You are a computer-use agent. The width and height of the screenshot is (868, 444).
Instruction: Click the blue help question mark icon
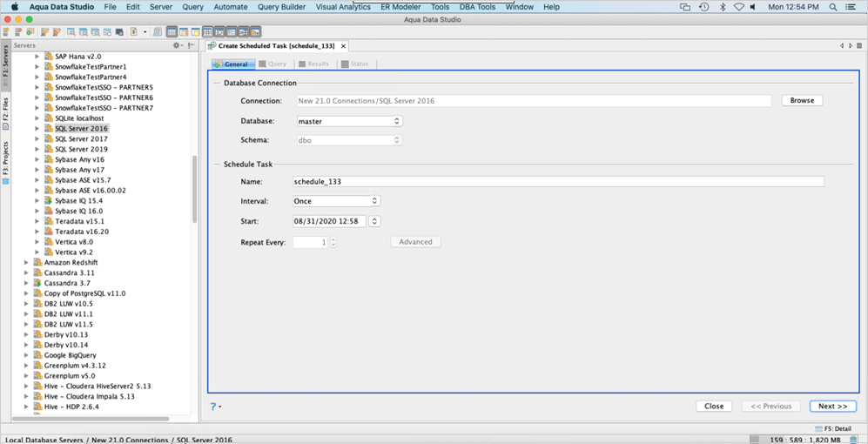(213, 407)
